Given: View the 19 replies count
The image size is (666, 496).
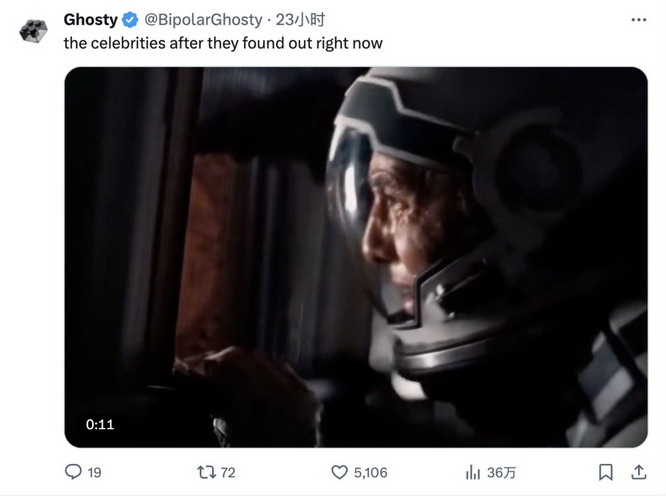Looking at the screenshot, I should pyautogui.click(x=94, y=473).
